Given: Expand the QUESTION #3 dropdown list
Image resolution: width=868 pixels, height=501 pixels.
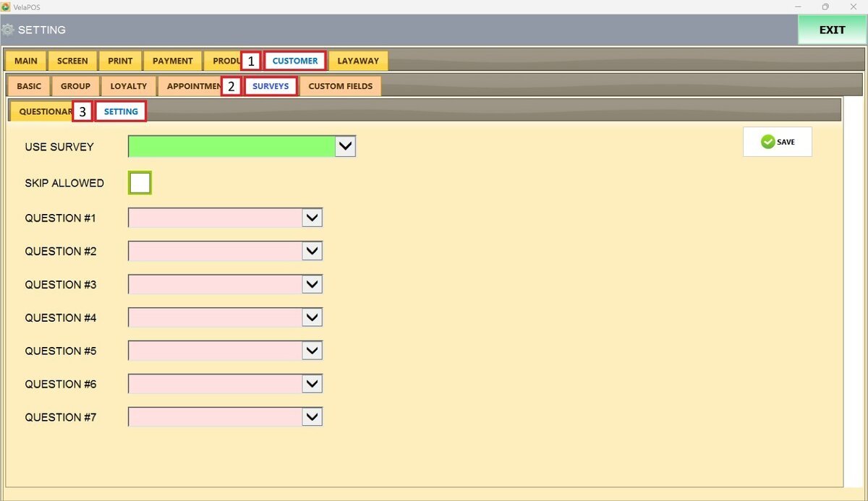Looking at the screenshot, I should click(x=312, y=284).
